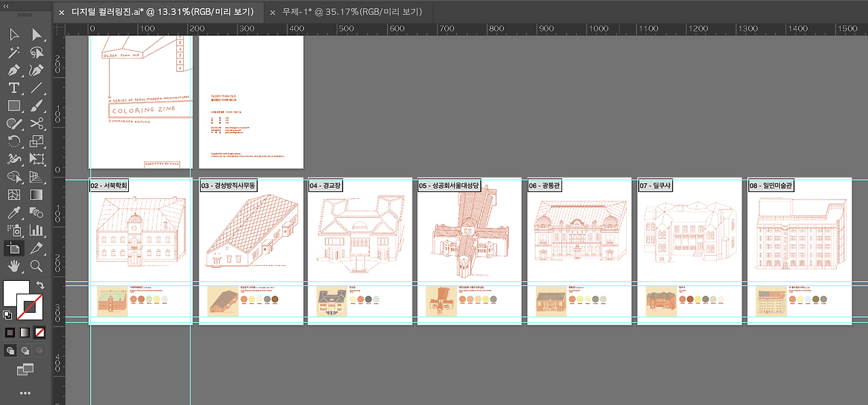Select the Scissors tool

click(37, 123)
